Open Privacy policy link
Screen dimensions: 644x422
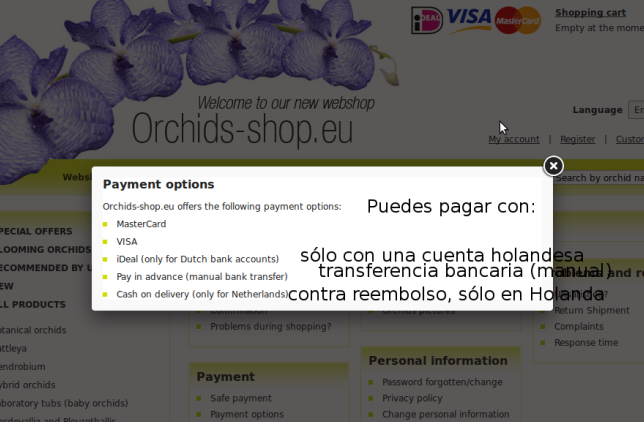pyautogui.click(x=412, y=398)
